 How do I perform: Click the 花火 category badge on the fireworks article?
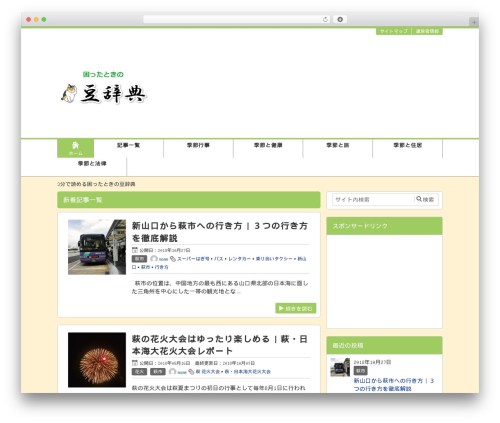click(139, 371)
